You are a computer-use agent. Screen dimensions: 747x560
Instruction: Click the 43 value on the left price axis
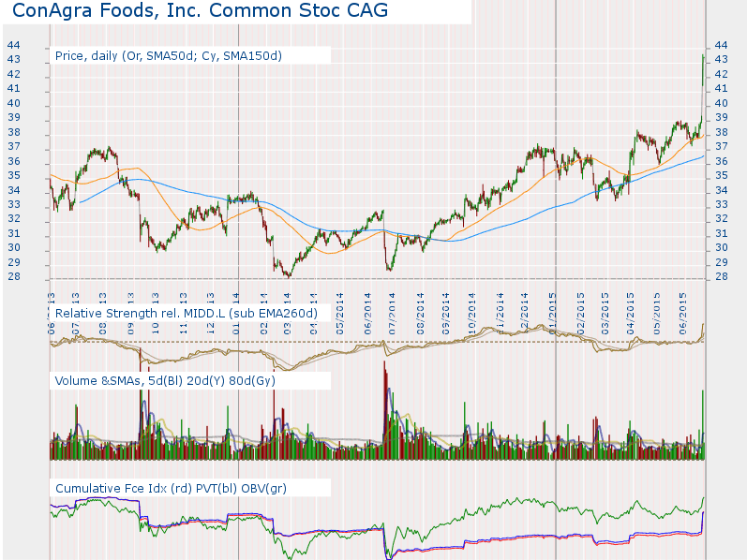pos(14,60)
